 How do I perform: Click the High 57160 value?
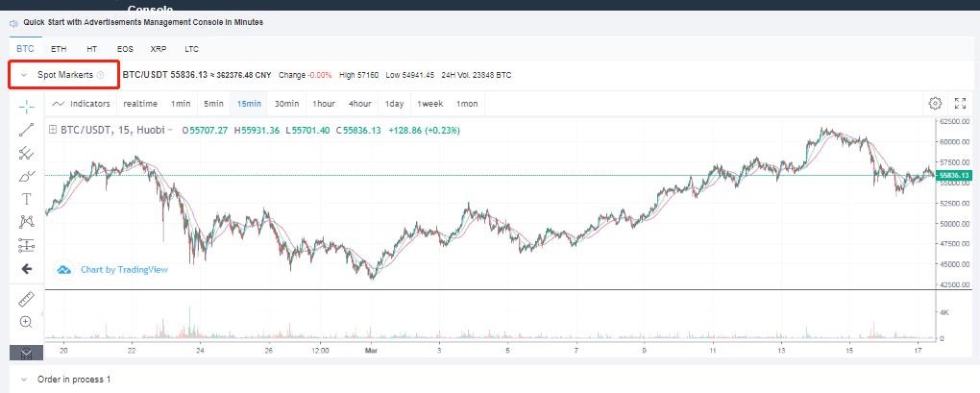pos(358,75)
